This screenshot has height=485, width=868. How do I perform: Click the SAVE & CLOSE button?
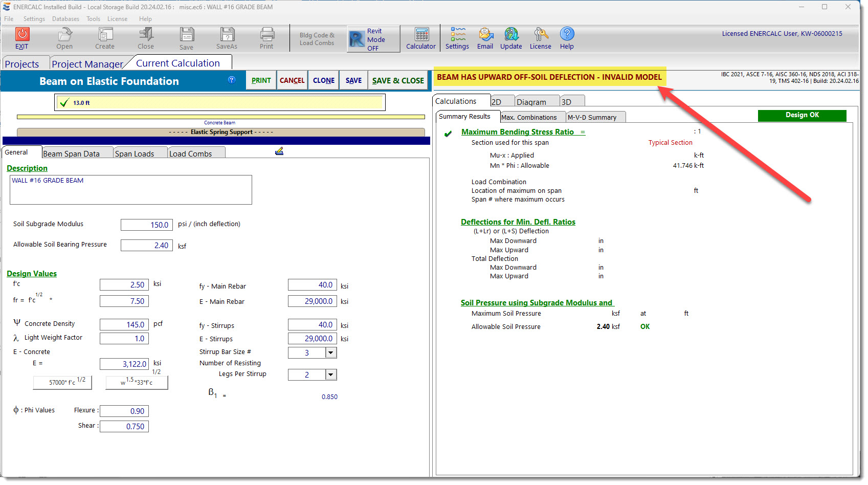tap(398, 80)
